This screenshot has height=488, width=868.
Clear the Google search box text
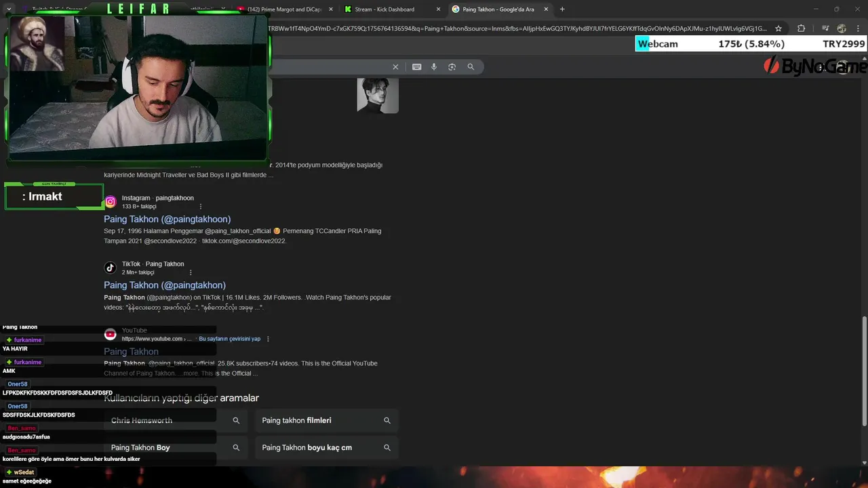[395, 67]
